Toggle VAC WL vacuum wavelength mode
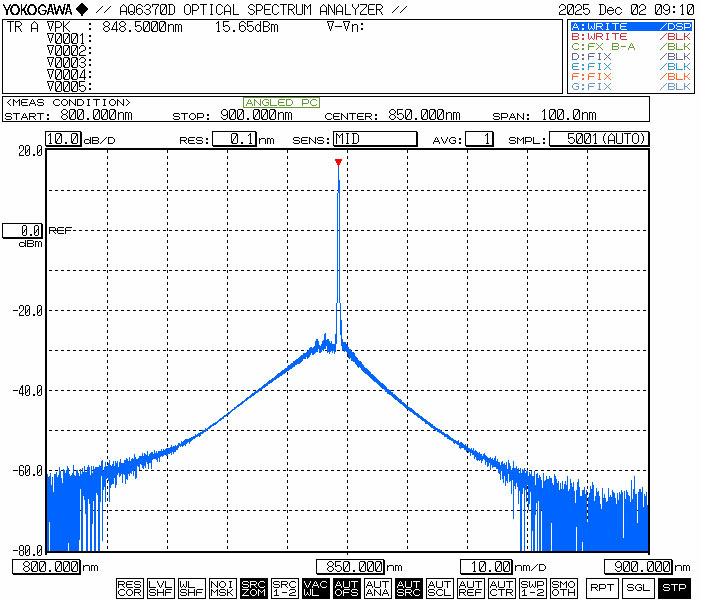This screenshot has width=701, height=600. tap(315, 588)
